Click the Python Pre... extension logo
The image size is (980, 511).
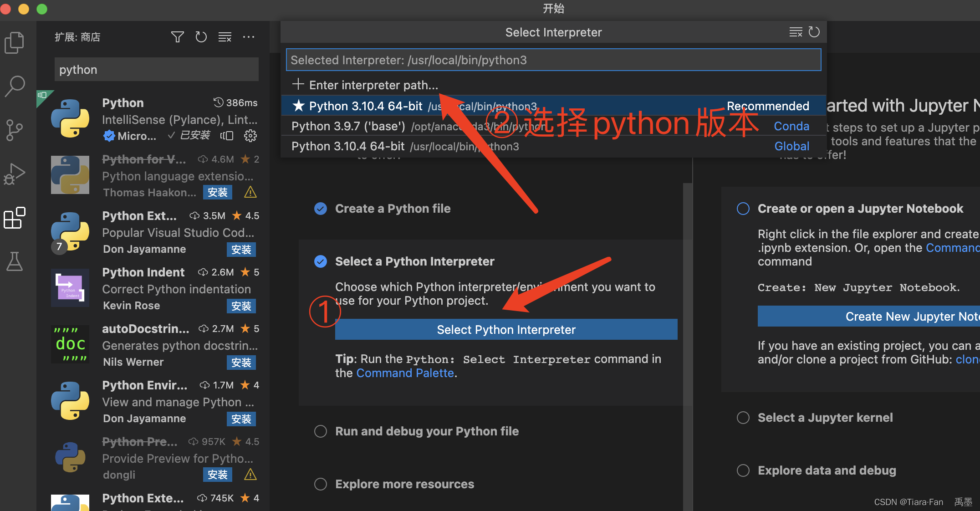tap(70, 457)
